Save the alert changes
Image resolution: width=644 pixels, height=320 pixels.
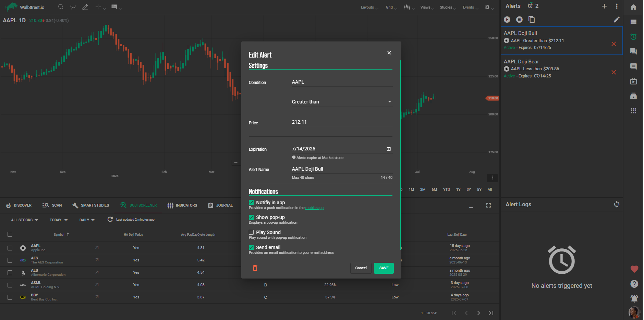[384, 268]
